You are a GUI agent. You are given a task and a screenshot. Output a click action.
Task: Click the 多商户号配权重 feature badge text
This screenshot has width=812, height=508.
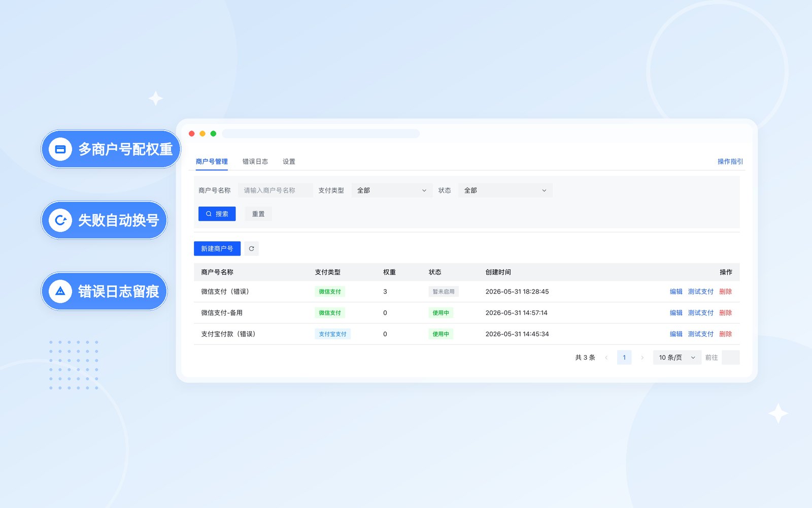(x=125, y=149)
